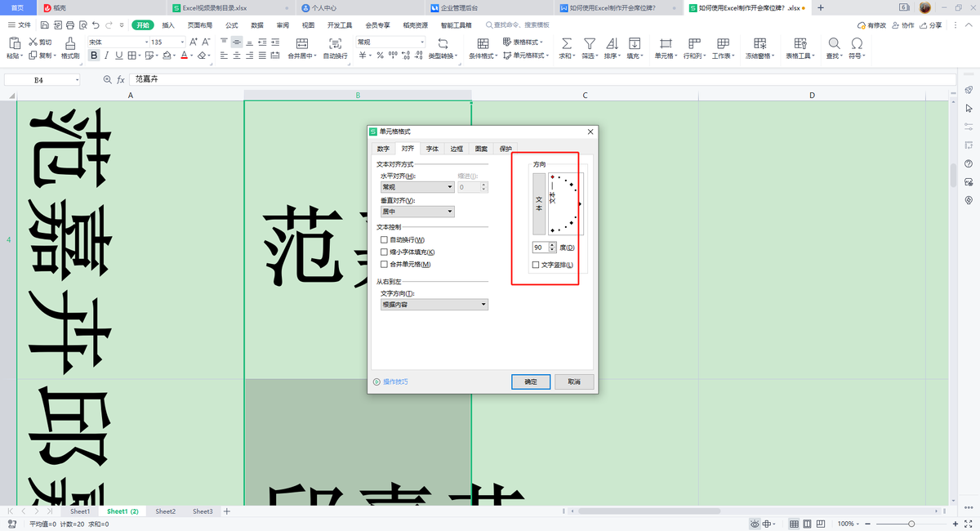
Task: Toggle Underline formatting icon
Action: tap(119, 56)
